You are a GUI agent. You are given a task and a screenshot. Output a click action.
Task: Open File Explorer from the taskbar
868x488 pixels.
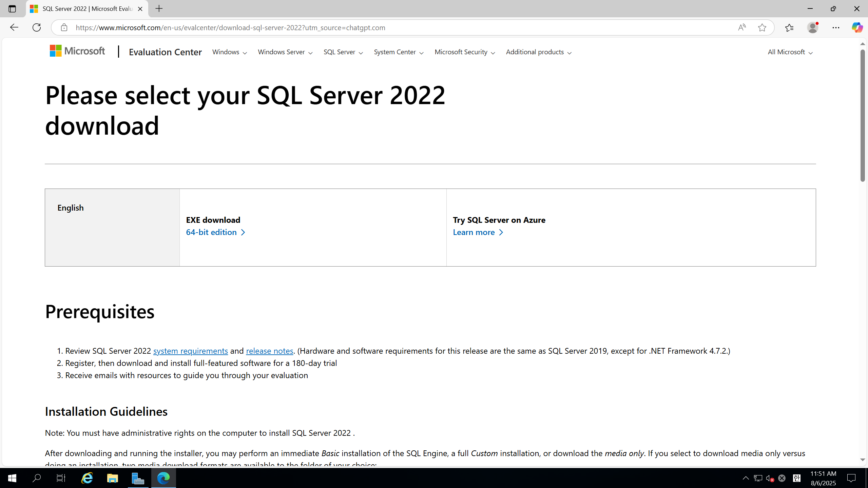tap(112, 478)
